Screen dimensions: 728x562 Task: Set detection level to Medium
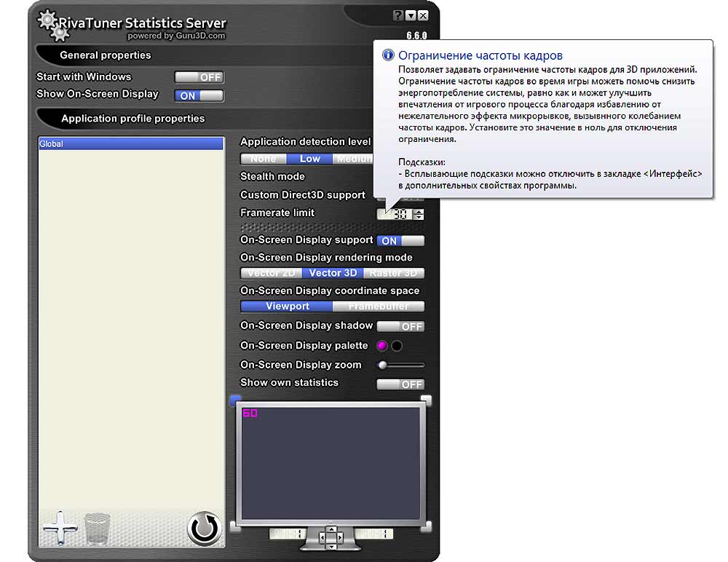pyautogui.click(x=353, y=159)
